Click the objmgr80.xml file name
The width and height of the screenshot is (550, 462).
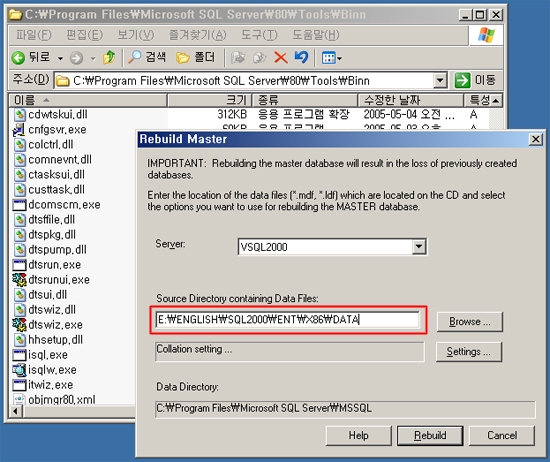tap(62, 400)
